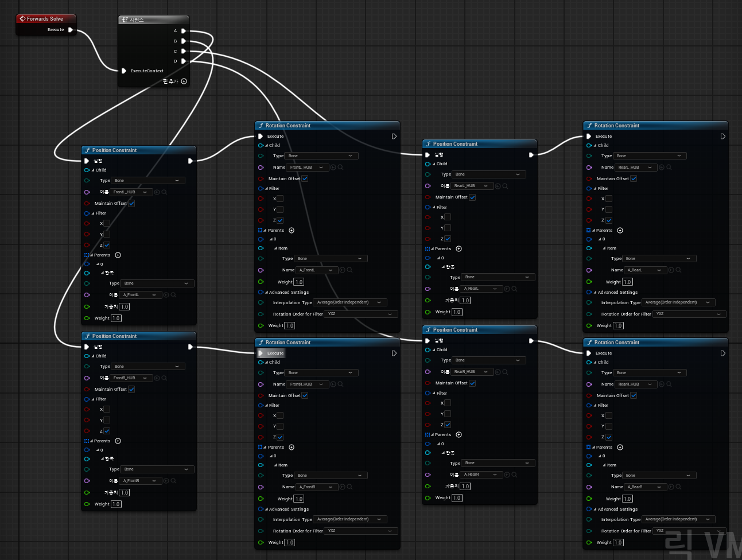Open child Type dropdown in FrontL_HUB Position Constraint
Screen dimensions: 742x560
(148, 181)
